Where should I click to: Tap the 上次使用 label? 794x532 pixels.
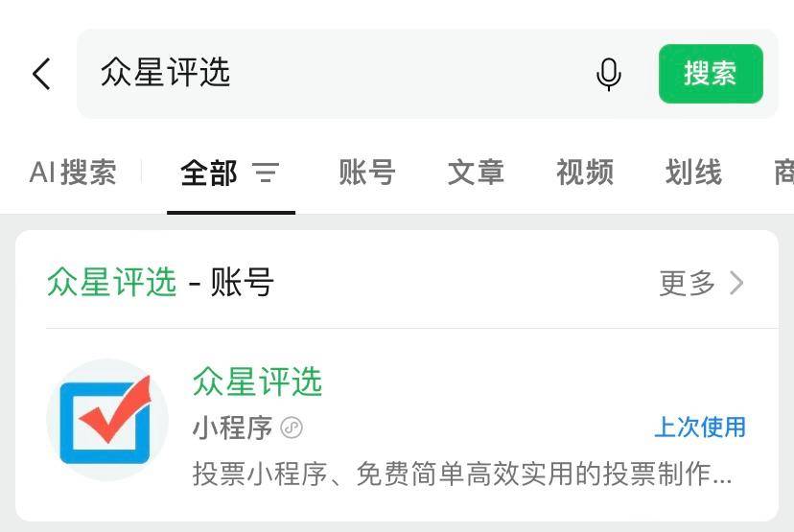699,428
